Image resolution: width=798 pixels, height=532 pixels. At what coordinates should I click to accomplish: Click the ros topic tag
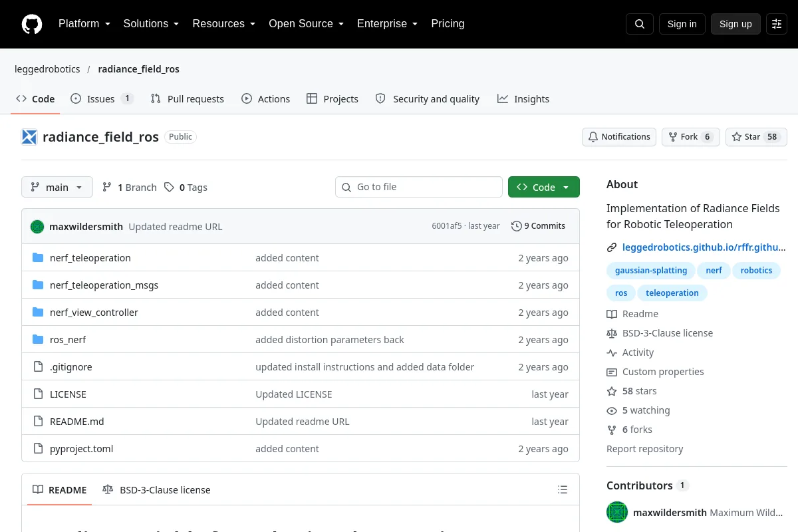(621, 293)
